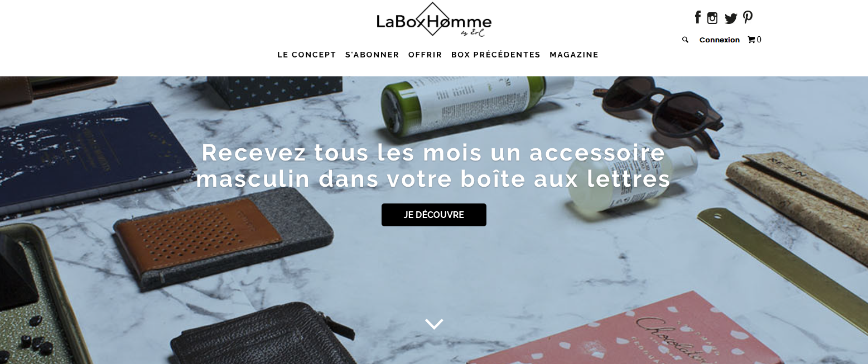
Task: Click the cart item count zero
Action: 759,40
